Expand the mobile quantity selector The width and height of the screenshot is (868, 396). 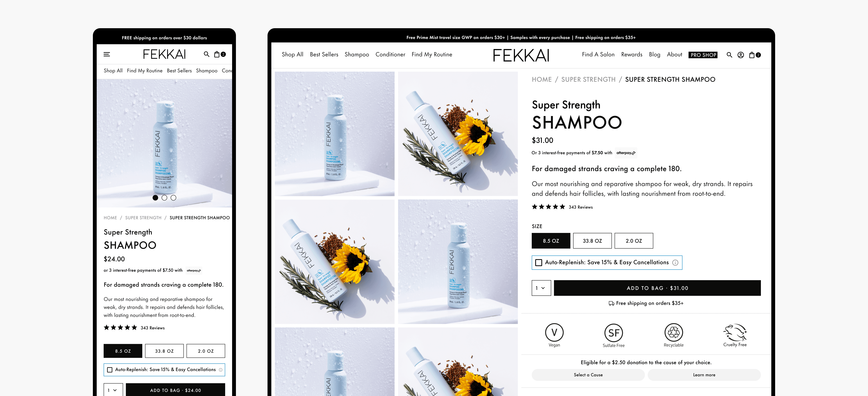point(113,390)
